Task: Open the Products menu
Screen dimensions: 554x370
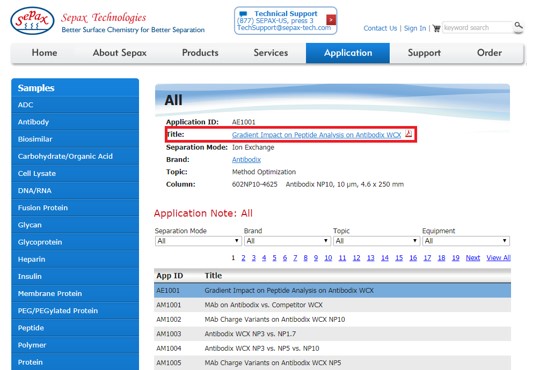Action: click(200, 53)
